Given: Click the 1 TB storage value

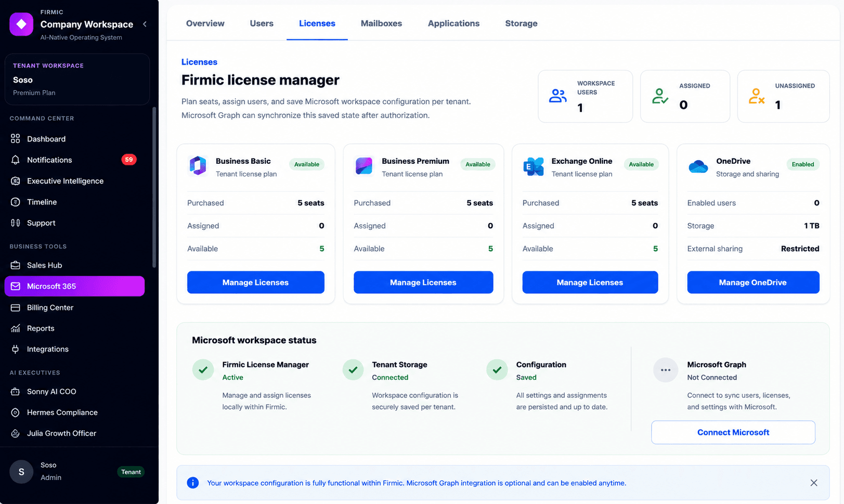Looking at the screenshot, I should click(811, 226).
